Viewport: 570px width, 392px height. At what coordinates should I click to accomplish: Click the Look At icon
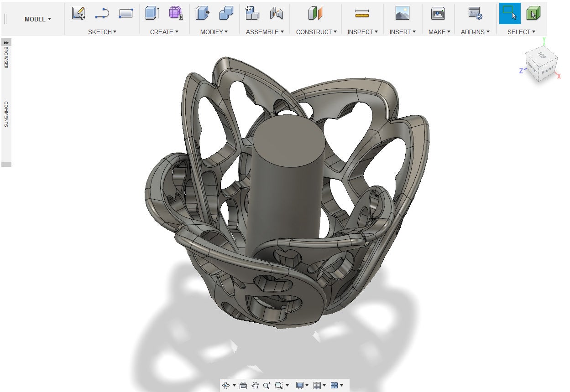(243, 386)
